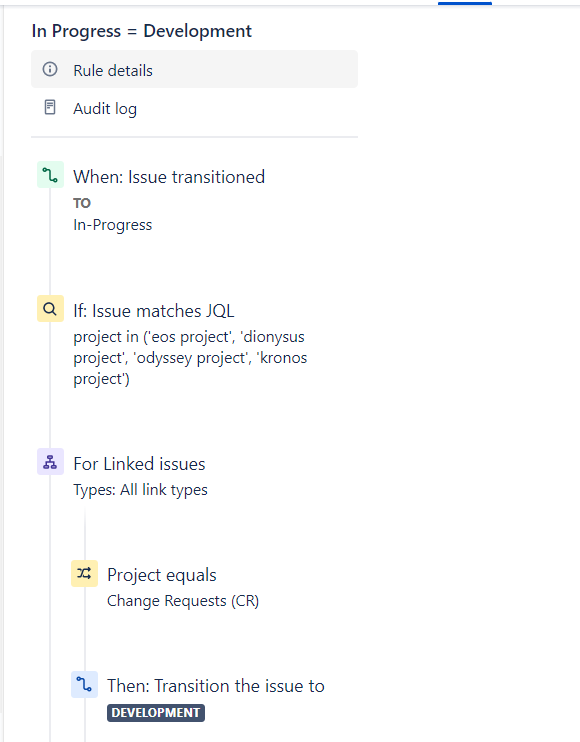
Task: Open the Audit log section
Action: [x=194, y=108]
